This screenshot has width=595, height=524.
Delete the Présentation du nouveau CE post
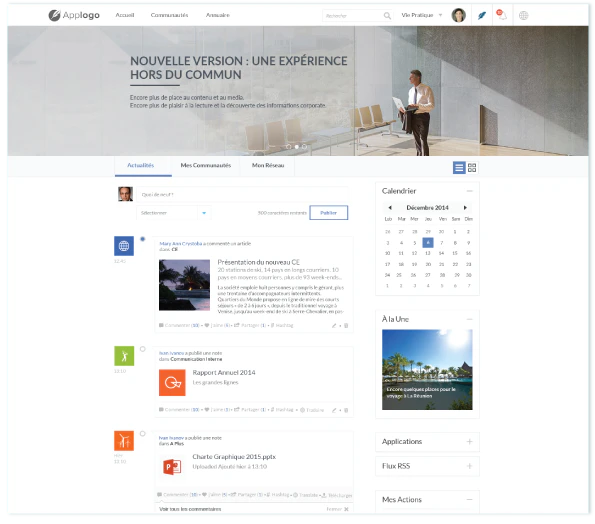click(x=346, y=326)
